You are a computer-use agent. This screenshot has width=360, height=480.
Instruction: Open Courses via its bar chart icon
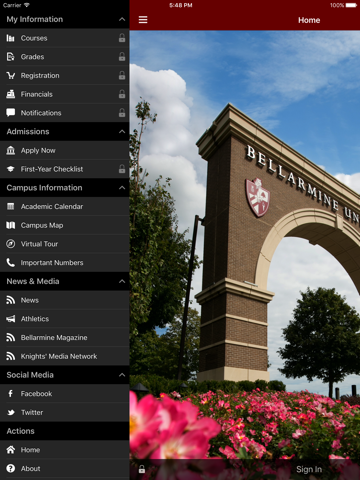point(10,38)
